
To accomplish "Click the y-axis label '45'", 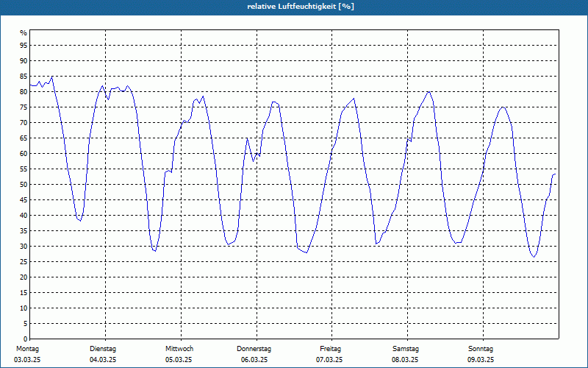I will coord(24,199).
